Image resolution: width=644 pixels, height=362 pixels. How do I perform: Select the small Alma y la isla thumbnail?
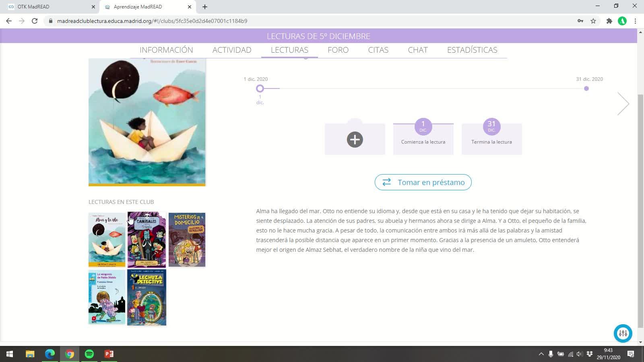point(107,240)
